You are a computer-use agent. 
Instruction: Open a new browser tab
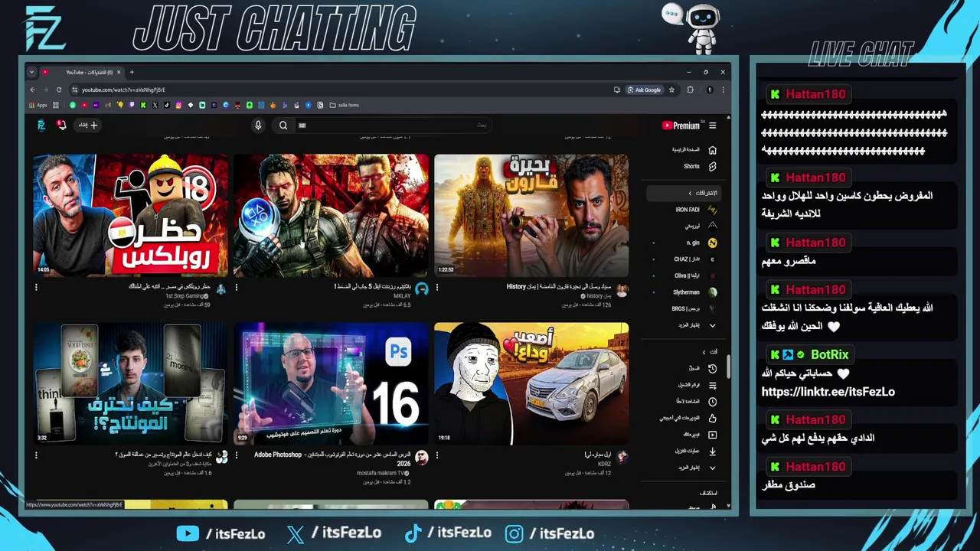tap(132, 72)
